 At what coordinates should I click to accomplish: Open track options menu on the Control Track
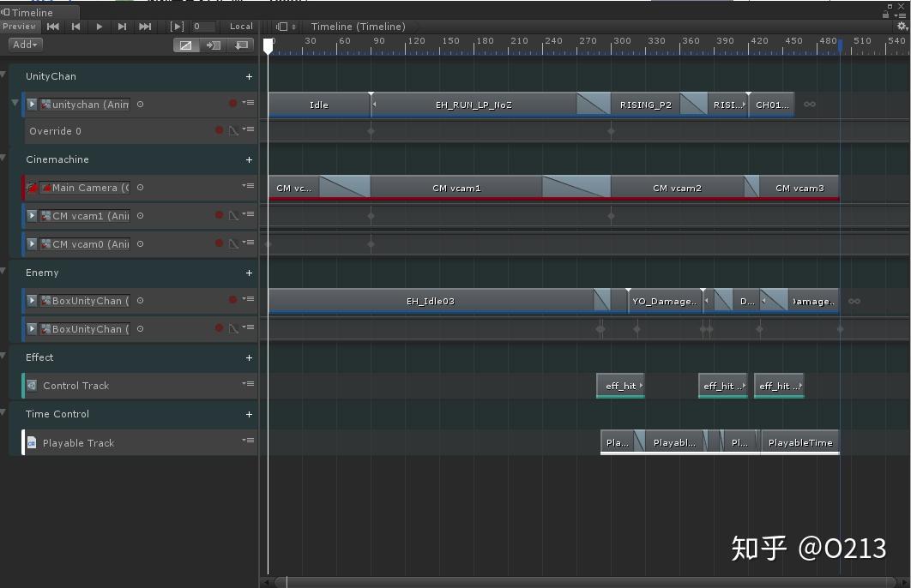(x=249, y=386)
